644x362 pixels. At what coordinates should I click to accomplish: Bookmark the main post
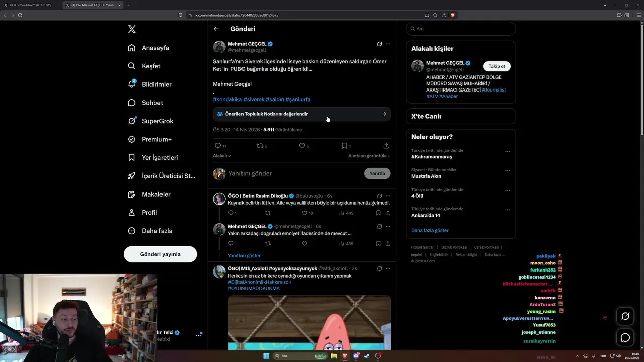[x=344, y=146]
